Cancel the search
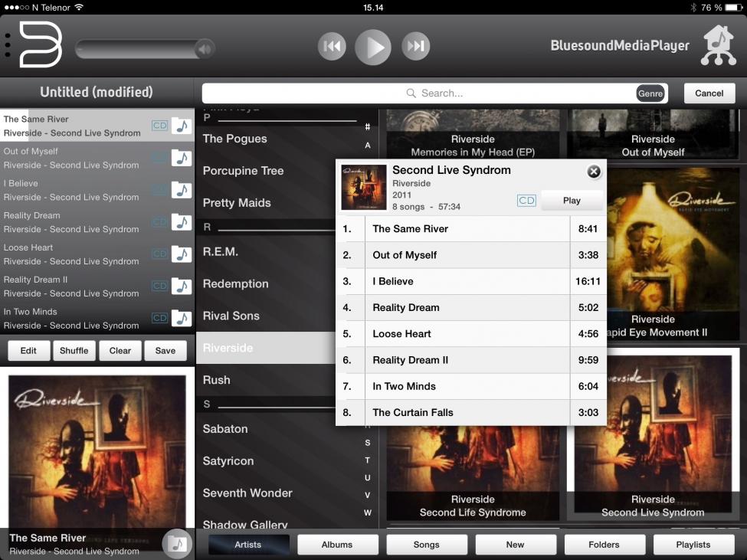 point(709,93)
